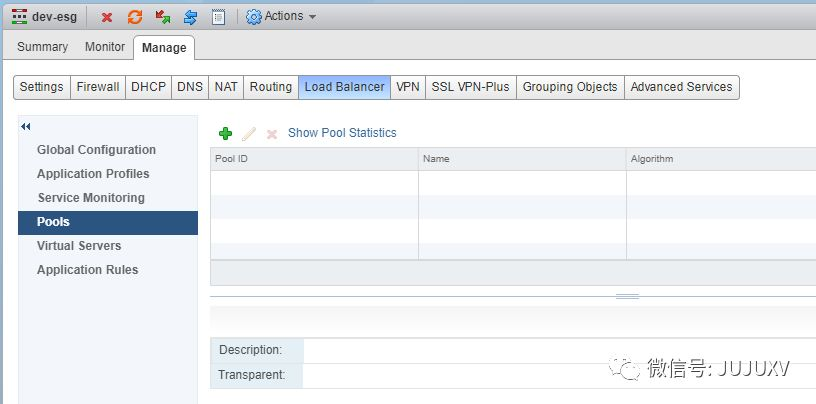Open Global Configuration in sidebar

[96, 150]
